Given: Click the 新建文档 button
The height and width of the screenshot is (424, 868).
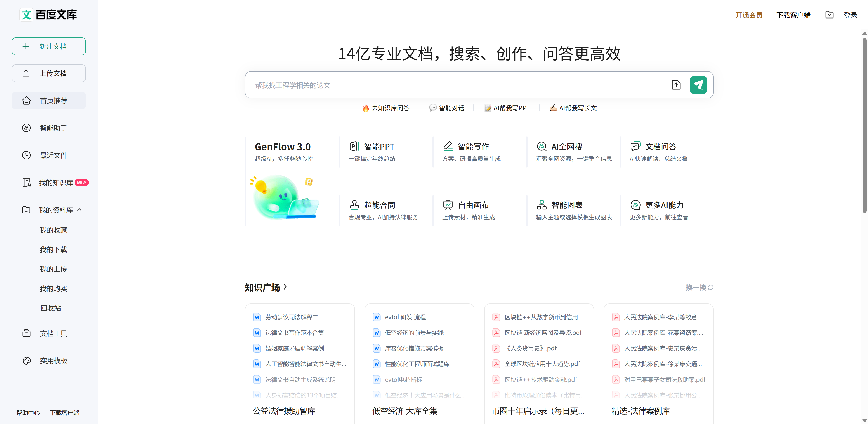Looking at the screenshot, I should (49, 46).
